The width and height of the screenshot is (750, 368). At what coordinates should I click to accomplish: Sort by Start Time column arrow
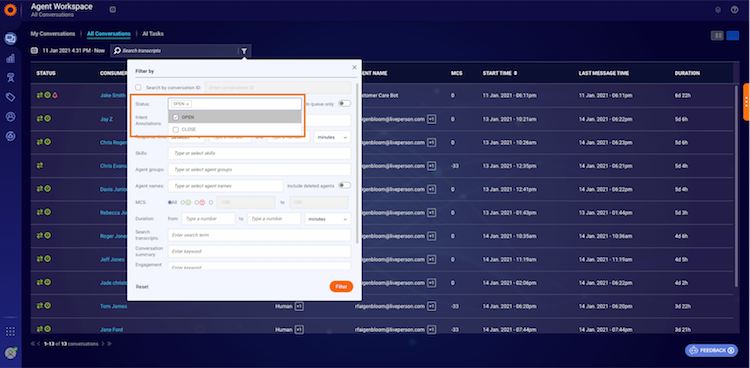[515, 73]
